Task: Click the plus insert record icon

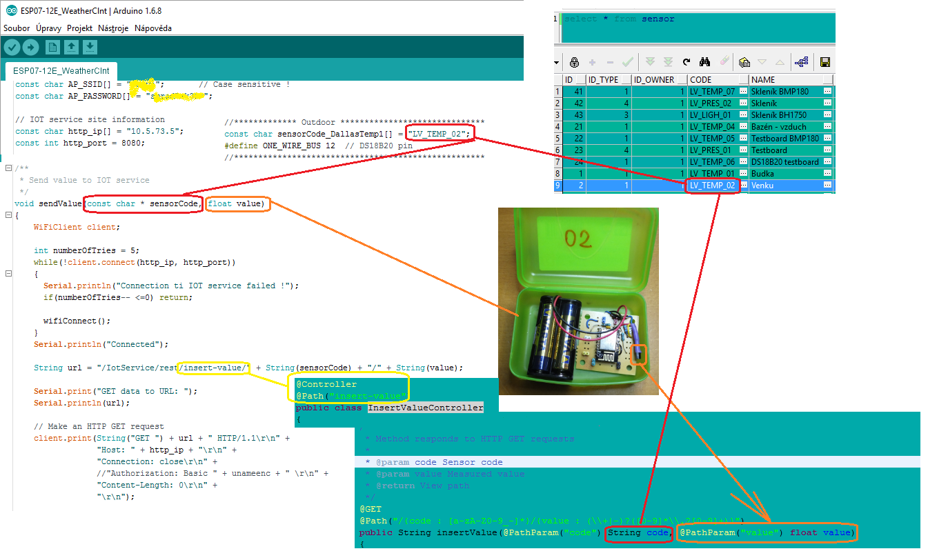Action: point(592,62)
